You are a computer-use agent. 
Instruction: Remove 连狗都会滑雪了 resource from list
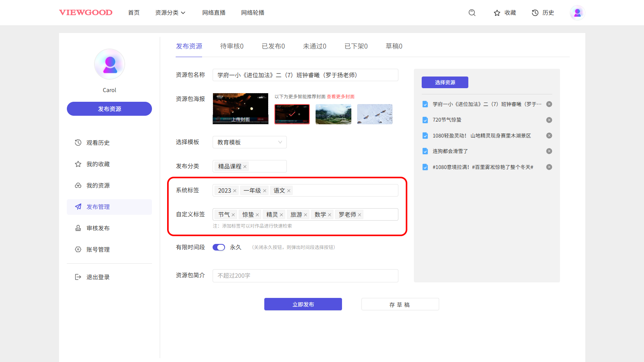coord(549,151)
